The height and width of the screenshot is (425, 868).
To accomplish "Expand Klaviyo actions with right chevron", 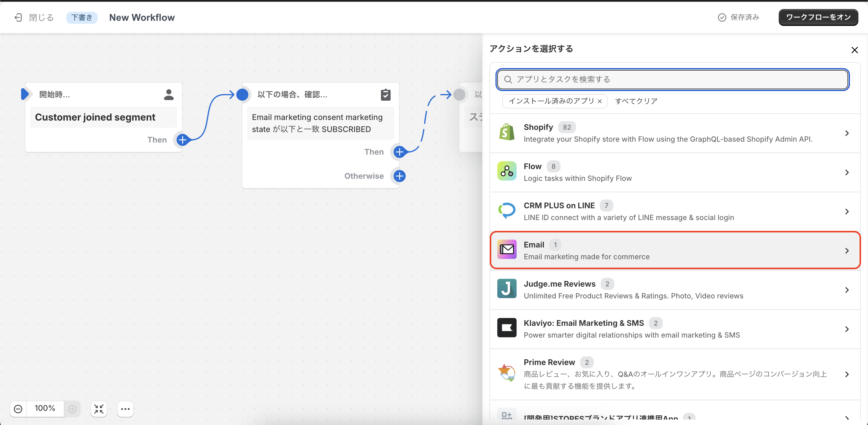I will [x=846, y=329].
